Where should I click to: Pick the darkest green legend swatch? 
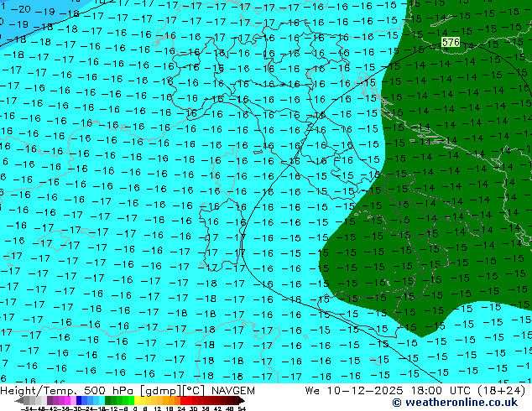tap(108, 400)
